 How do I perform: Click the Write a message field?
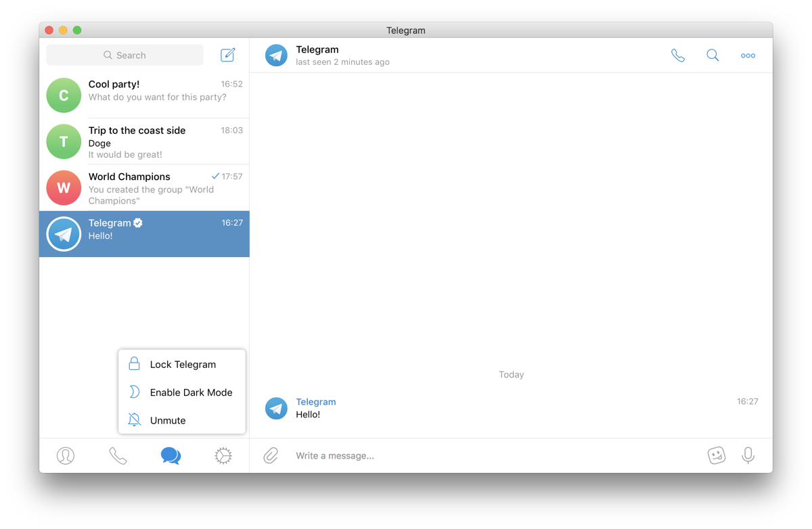497,456
